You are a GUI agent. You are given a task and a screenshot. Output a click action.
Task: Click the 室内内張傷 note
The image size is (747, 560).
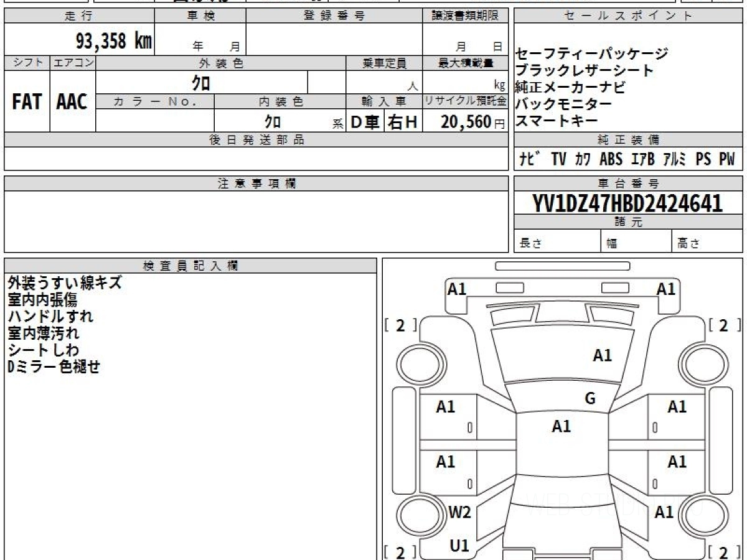click(x=42, y=299)
